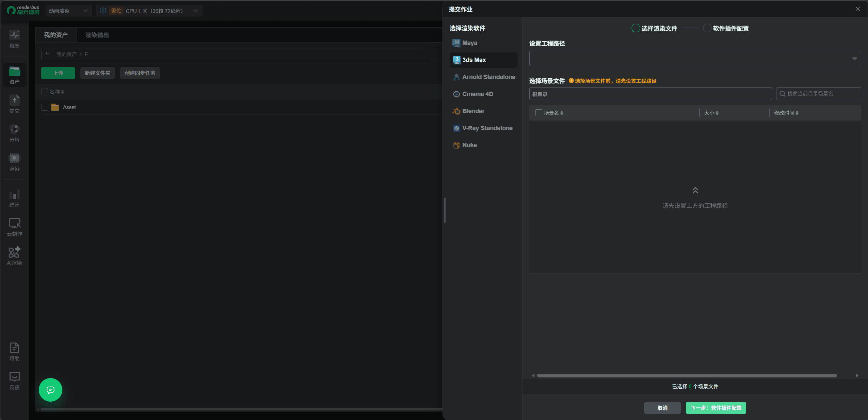The width and height of the screenshot is (868, 420).
Task: Open the 云制作 cloud production icon
Action: 14,227
